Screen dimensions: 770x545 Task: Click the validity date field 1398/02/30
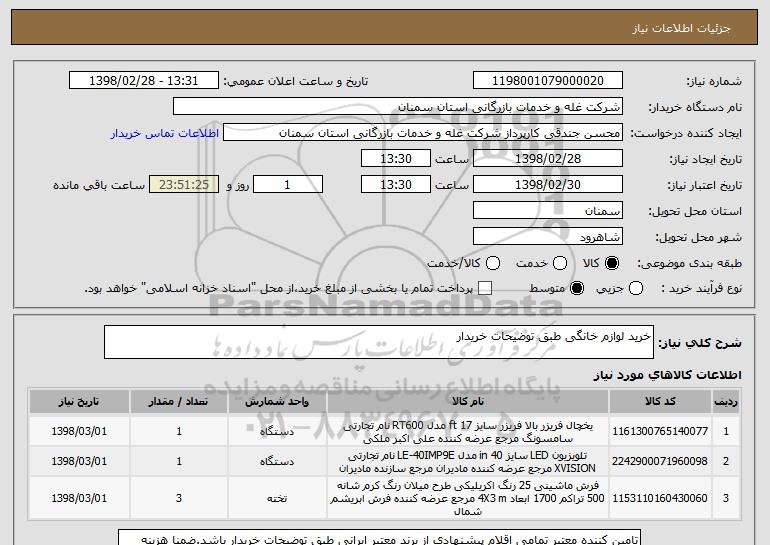click(x=548, y=185)
